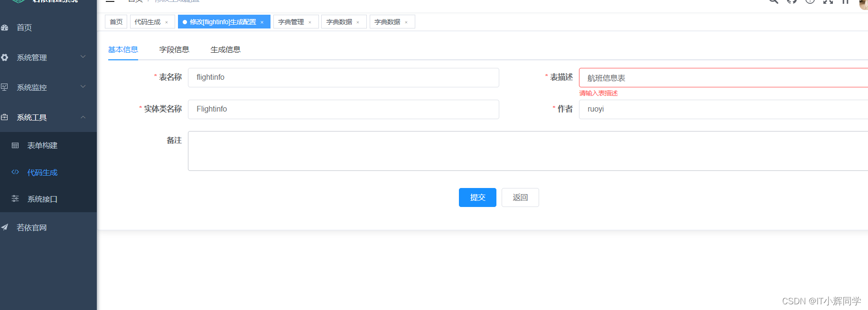Image resolution: width=868 pixels, height=310 pixels.
Task: Click the 系统接口 sliders icon
Action: tap(15, 199)
